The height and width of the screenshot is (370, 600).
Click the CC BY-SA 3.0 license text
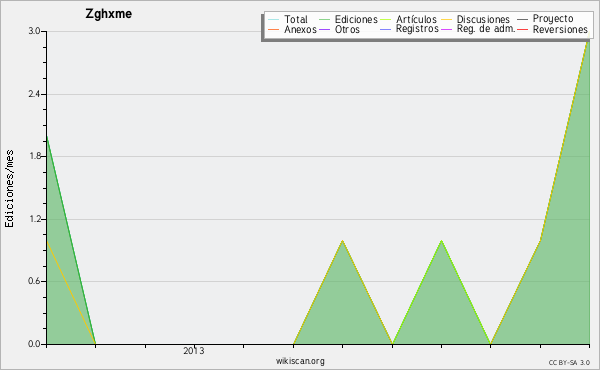click(x=569, y=363)
